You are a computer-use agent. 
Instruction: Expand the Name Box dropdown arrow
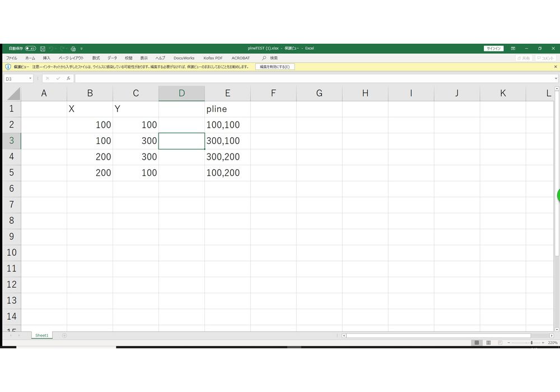(30, 79)
